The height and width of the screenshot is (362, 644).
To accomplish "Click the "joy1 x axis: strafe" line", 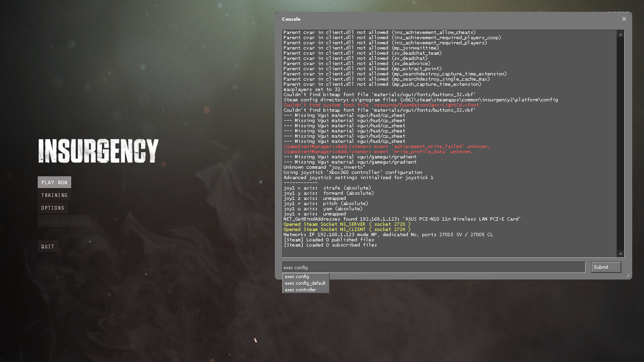I will (327, 188).
